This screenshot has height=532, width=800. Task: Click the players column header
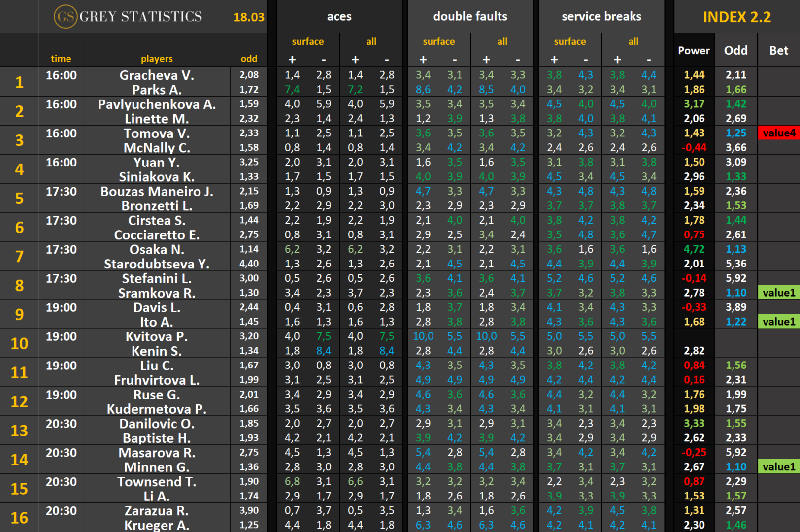coord(157,59)
